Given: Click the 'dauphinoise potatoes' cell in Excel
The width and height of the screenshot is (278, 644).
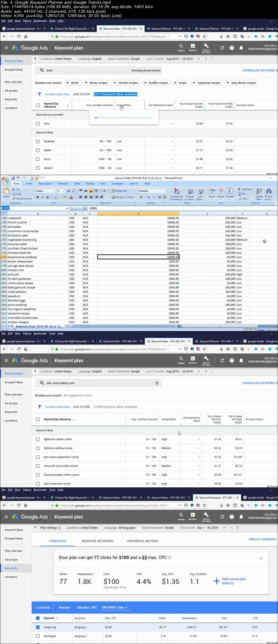Looking at the screenshot, I should [38, 257].
